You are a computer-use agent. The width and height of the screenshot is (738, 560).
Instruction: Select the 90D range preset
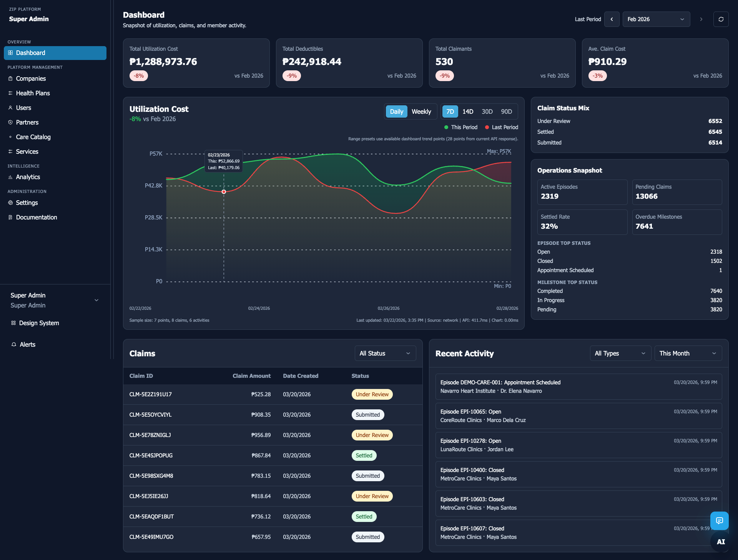tap(506, 111)
